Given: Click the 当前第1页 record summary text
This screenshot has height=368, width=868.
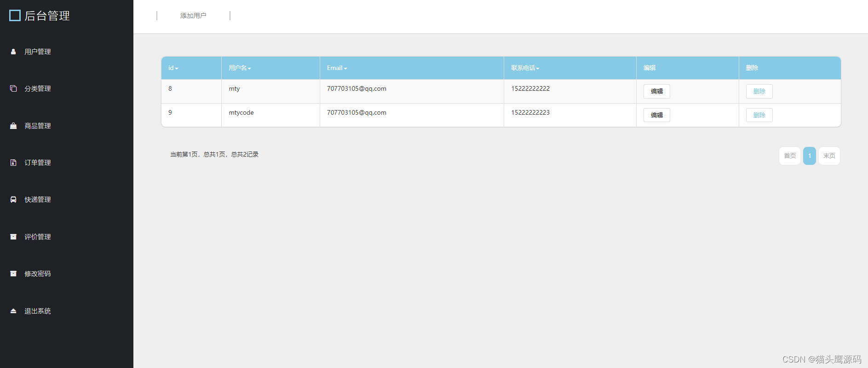Looking at the screenshot, I should click(214, 154).
